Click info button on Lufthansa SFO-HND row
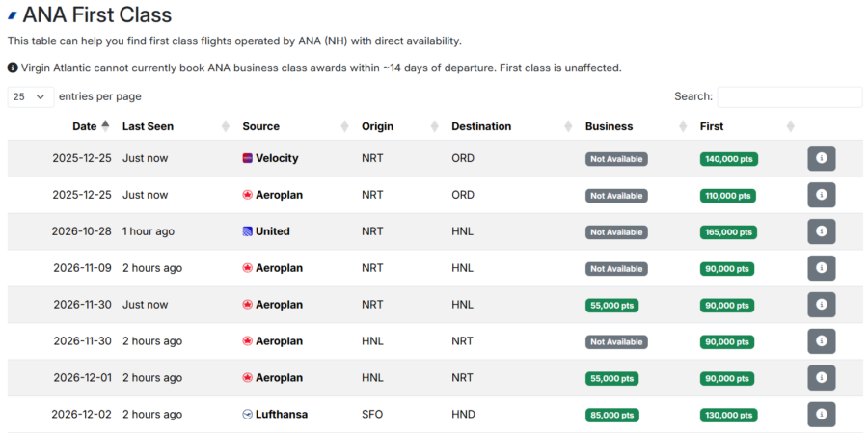The height and width of the screenshot is (433, 868). [821, 415]
